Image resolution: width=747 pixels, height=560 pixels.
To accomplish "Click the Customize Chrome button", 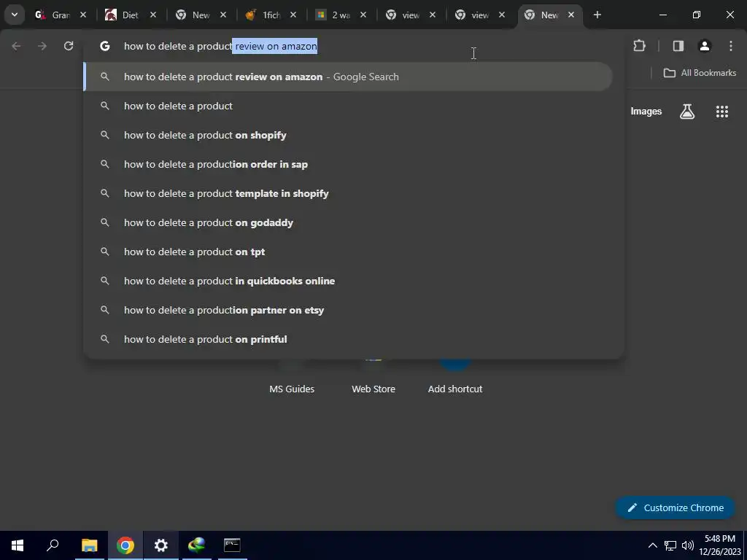I will (675, 507).
